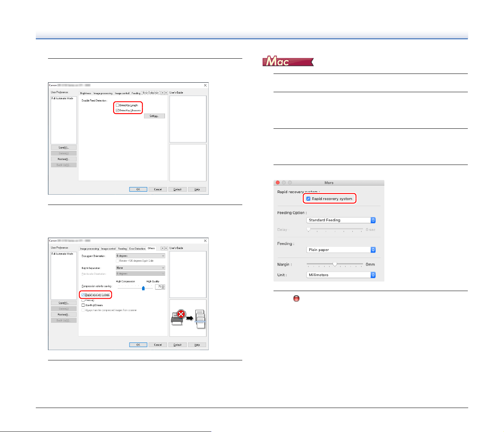Screen dimensions: 504x432
Task: Click the Setting... button
Action: (x=154, y=116)
